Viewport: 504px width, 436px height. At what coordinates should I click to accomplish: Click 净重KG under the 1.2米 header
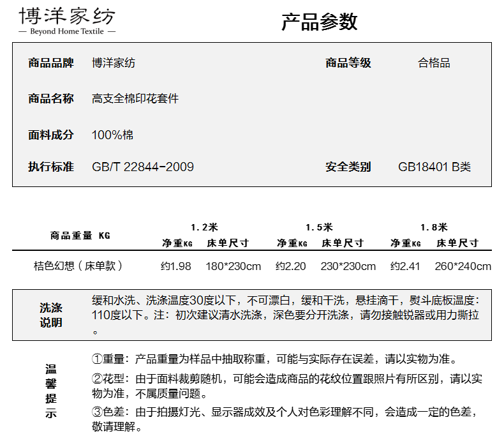tap(177, 243)
